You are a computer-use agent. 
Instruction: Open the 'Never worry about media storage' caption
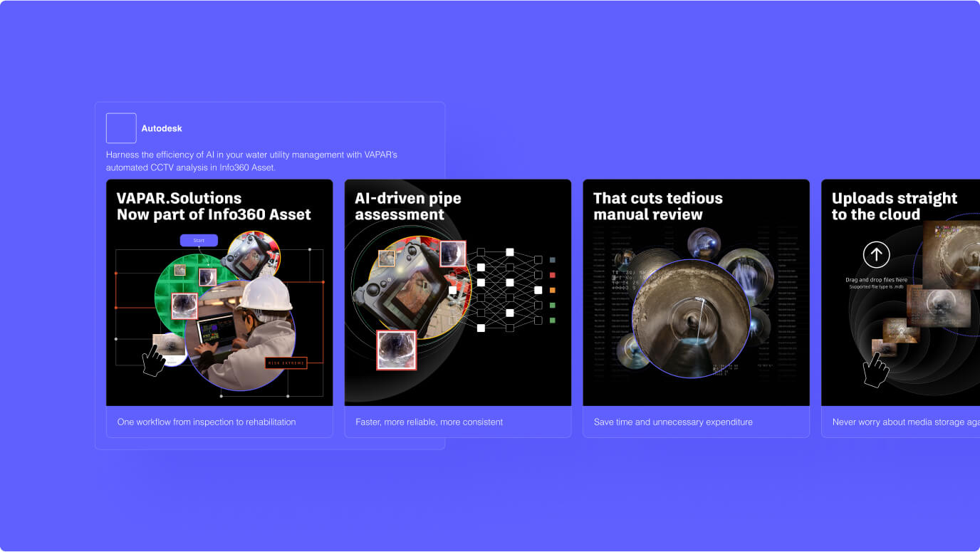pyautogui.click(x=905, y=422)
